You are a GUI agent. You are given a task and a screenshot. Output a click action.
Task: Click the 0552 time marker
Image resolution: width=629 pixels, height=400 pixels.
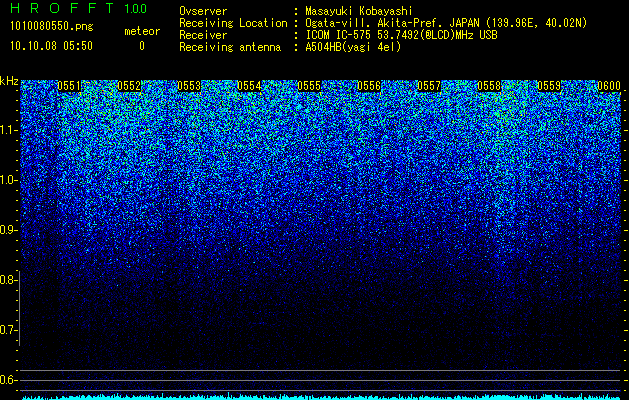pos(129,86)
